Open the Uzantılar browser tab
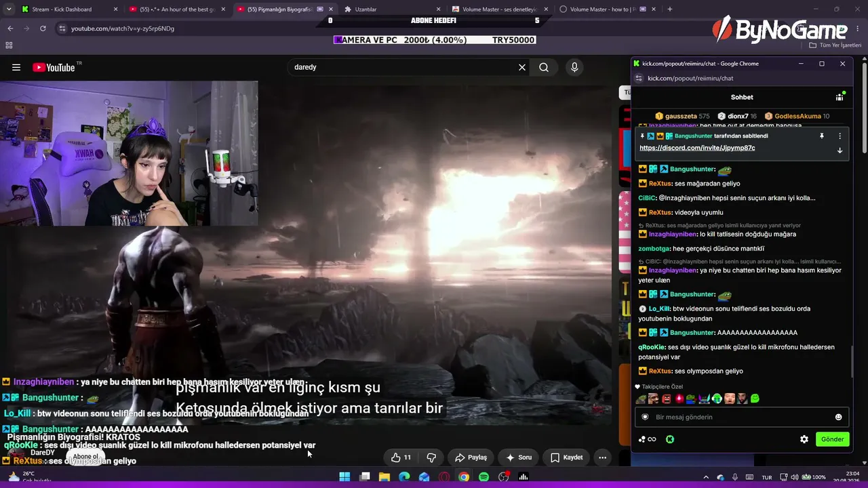The width and height of the screenshot is (868, 488). [392, 9]
